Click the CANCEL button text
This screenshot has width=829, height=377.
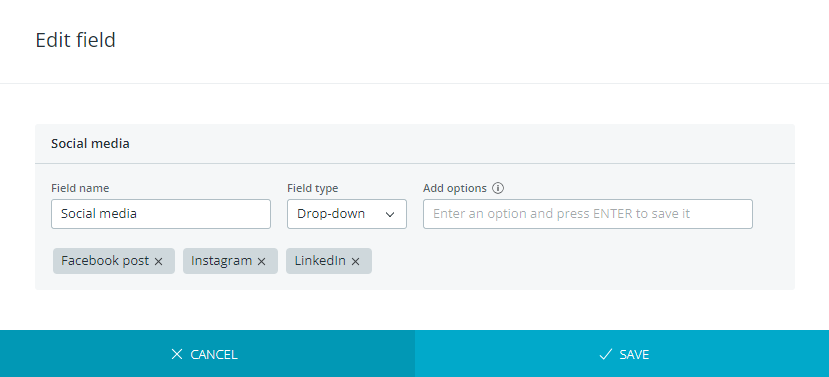coord(214,354)
